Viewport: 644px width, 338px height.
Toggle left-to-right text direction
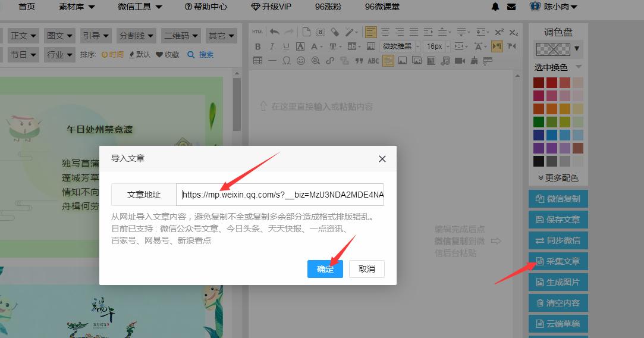point(497,46)
